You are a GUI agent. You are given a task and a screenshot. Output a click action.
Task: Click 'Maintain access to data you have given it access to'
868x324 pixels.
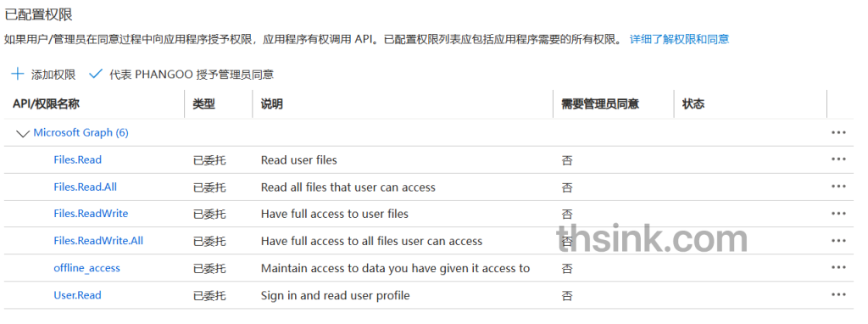coord(395,268)
